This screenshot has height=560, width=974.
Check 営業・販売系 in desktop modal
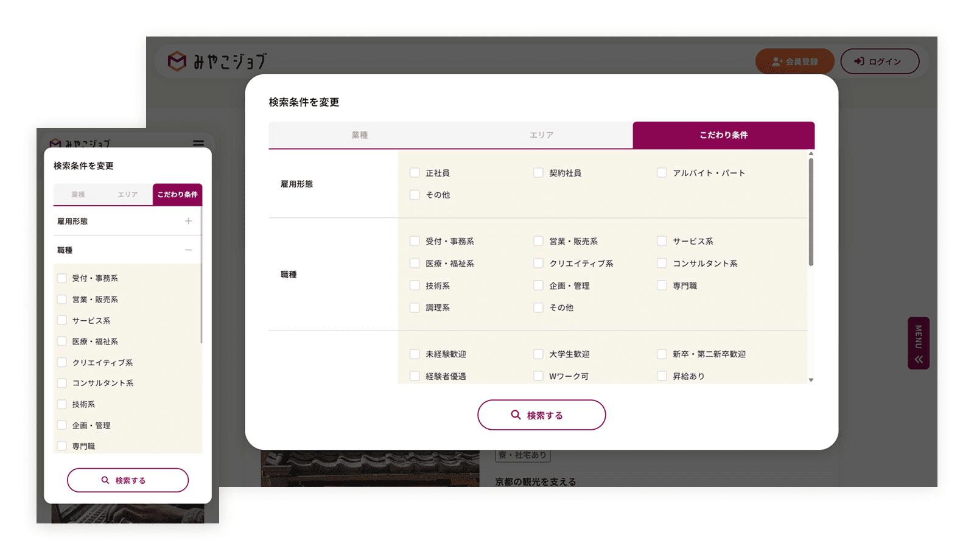(x=538, y=241)
